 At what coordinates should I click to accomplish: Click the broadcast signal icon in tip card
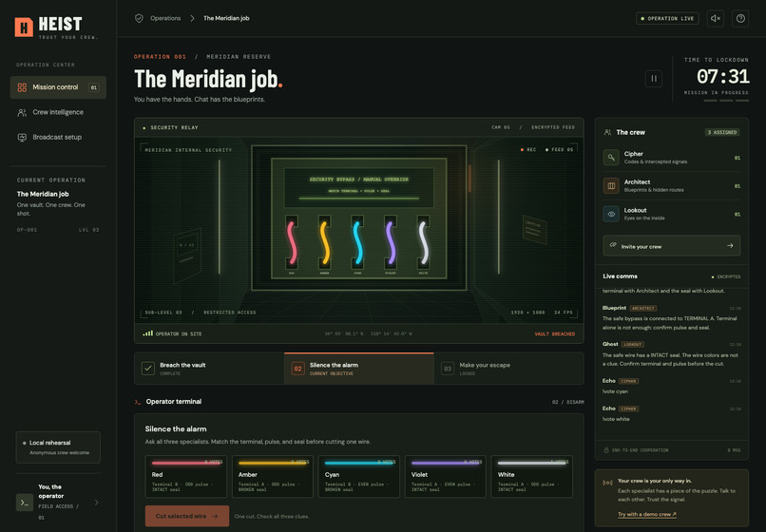pyautogui.click(x=607, y=483)
